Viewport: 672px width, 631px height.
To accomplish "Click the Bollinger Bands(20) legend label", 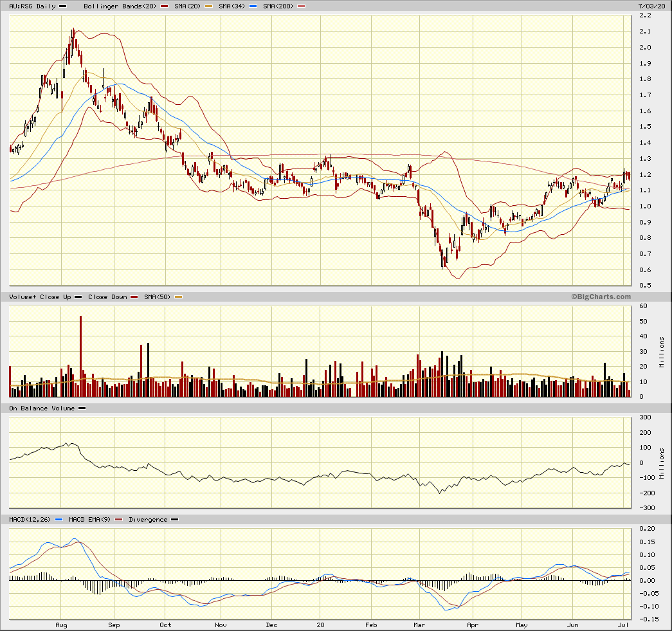I will (120, 6).
